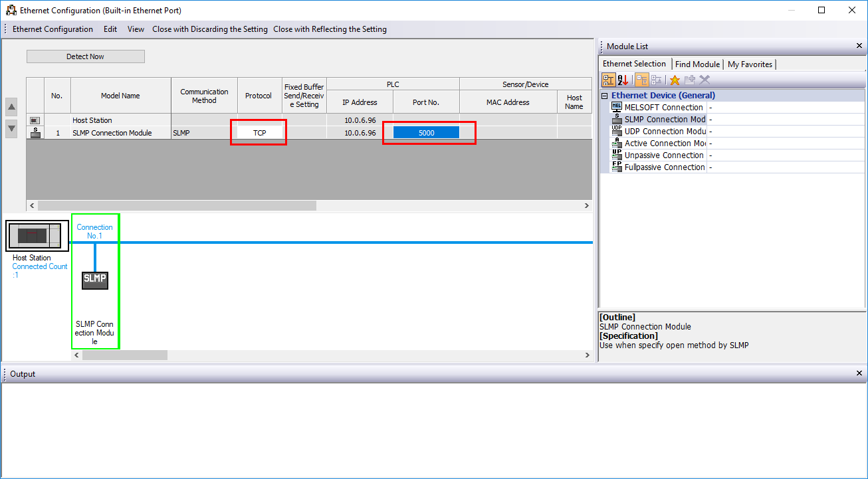Select the UDP Connection Module icon
Image resolution: width=868 pixels, height=479 pixels.
[616, 132]
